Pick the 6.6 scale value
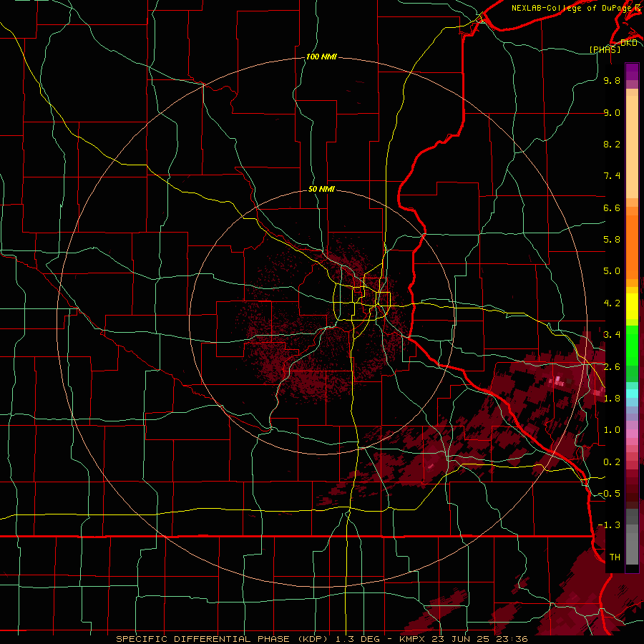Screen dimensions: 644x644 612,208
